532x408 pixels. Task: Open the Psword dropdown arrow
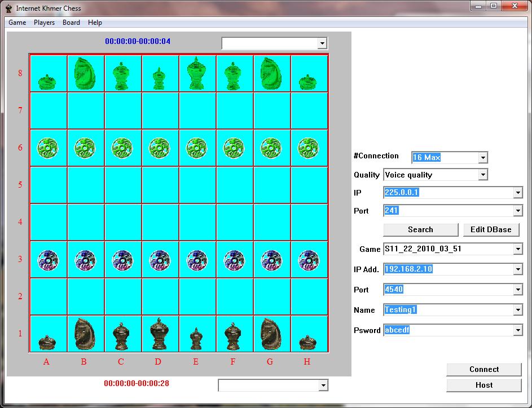[518, 330]
